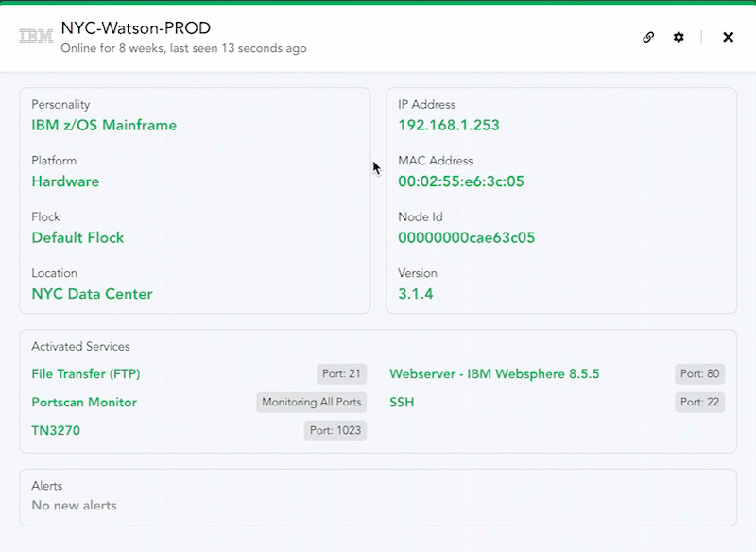
Task: Click the IBM logo icon
Action: [x=36, y=36]
